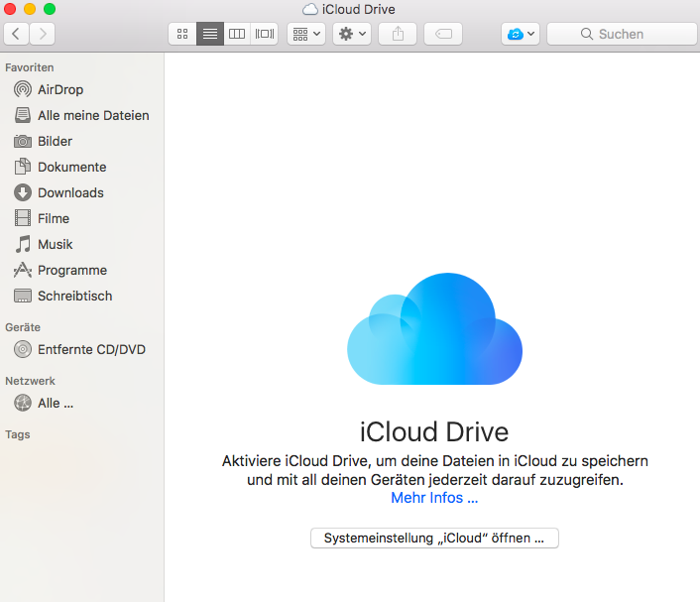Switch to column view mode

237,34
